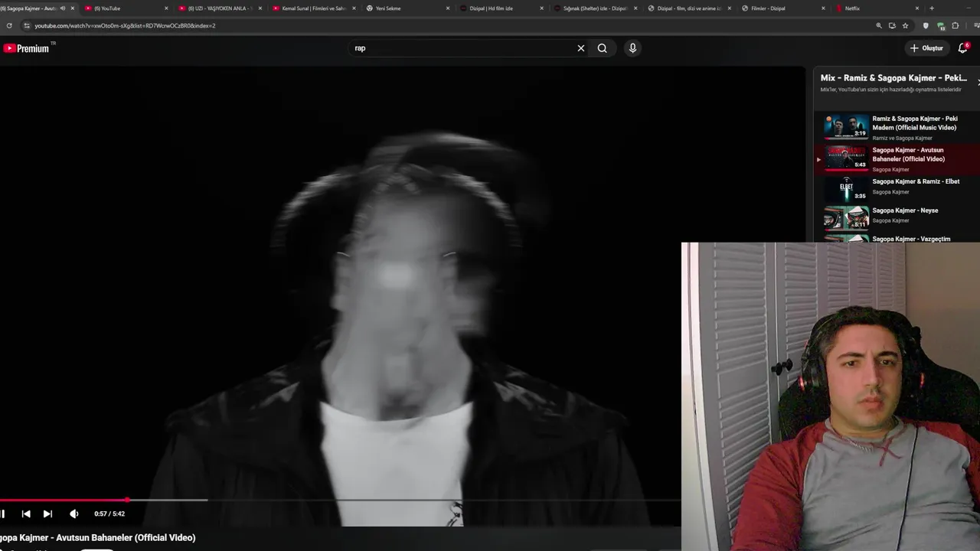Install or cast icon in address bar
This screenshot has height=551, width=980.
pyautogui.click(x=892, y=25)
